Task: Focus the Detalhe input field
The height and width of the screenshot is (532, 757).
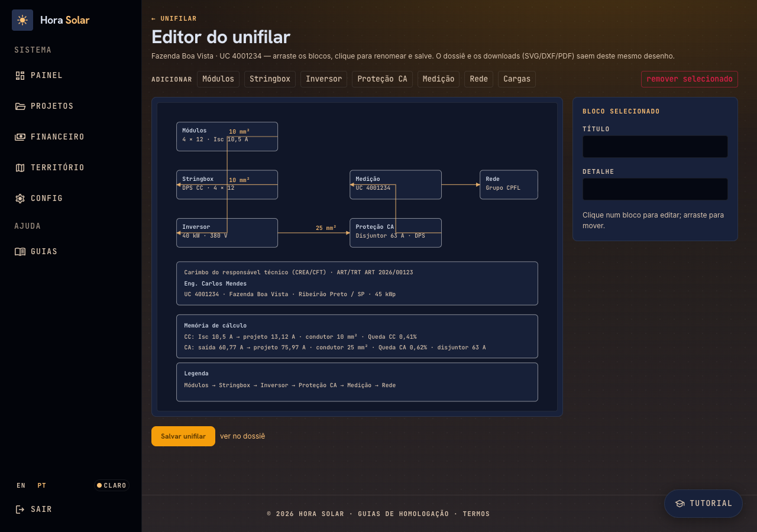Action: point(655,189)
